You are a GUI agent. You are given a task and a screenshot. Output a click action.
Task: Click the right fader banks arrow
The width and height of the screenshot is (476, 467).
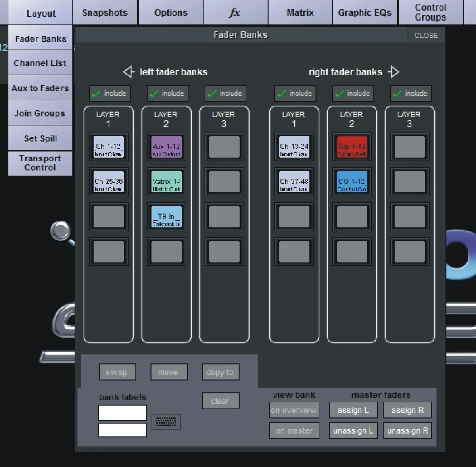393,72
